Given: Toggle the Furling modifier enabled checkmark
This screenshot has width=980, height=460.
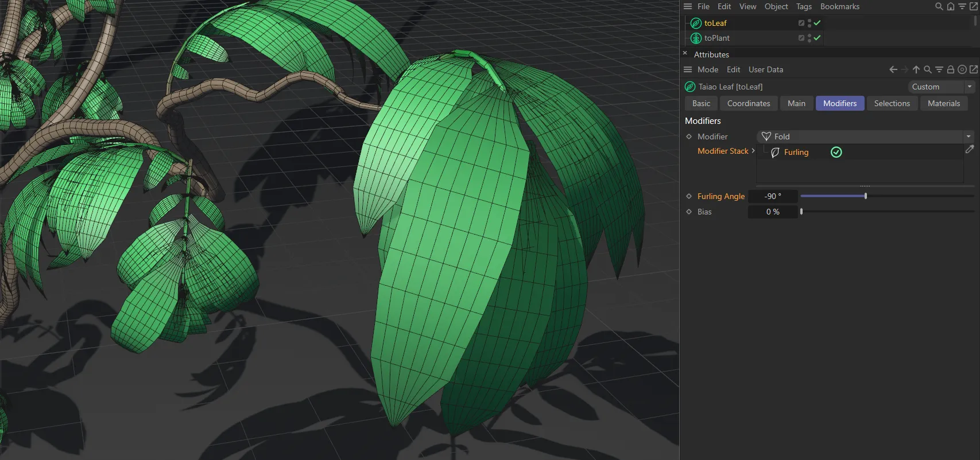Looking at the screenshot, I should point(836,152).
